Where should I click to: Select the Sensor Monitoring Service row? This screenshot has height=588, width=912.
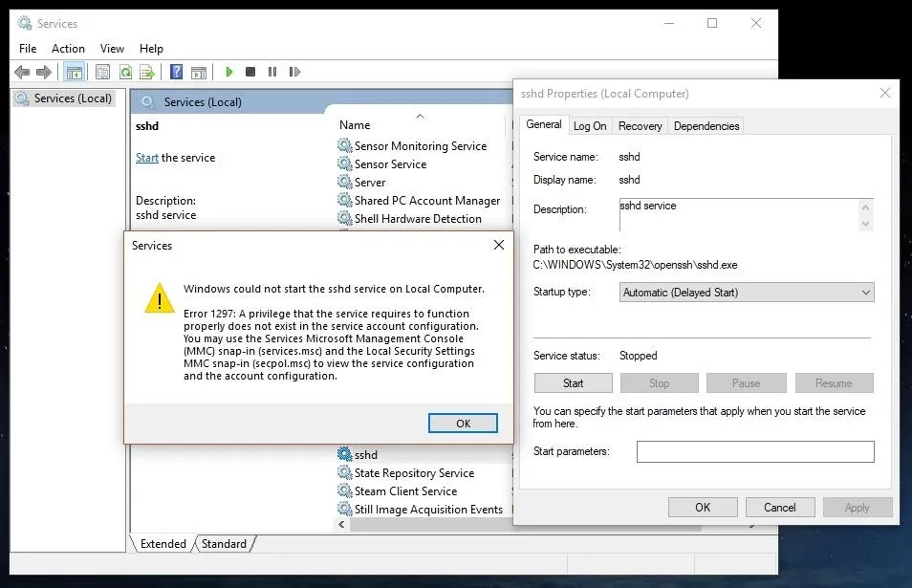[x=421, y=146]
